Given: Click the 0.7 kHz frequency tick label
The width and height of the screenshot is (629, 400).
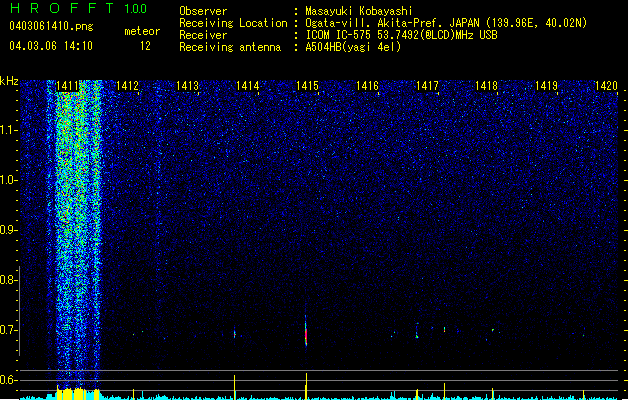Looking at the screenshot, I should pos(8,330).
